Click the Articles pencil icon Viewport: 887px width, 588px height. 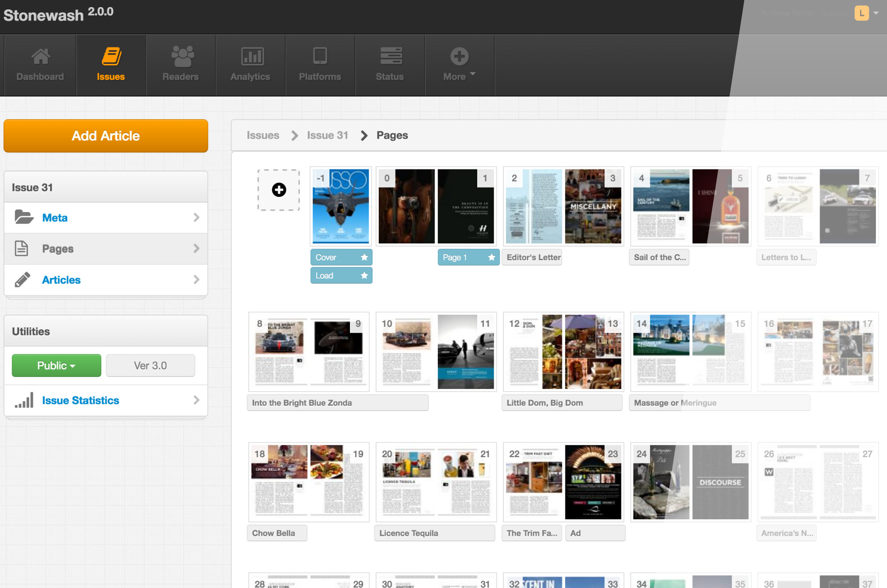coord(22,279)
